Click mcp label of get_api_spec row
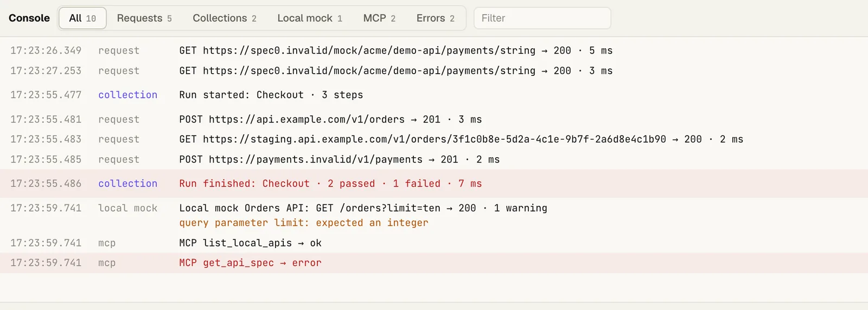This screenshot has width=868, height=310. click(x=107, y=263)
